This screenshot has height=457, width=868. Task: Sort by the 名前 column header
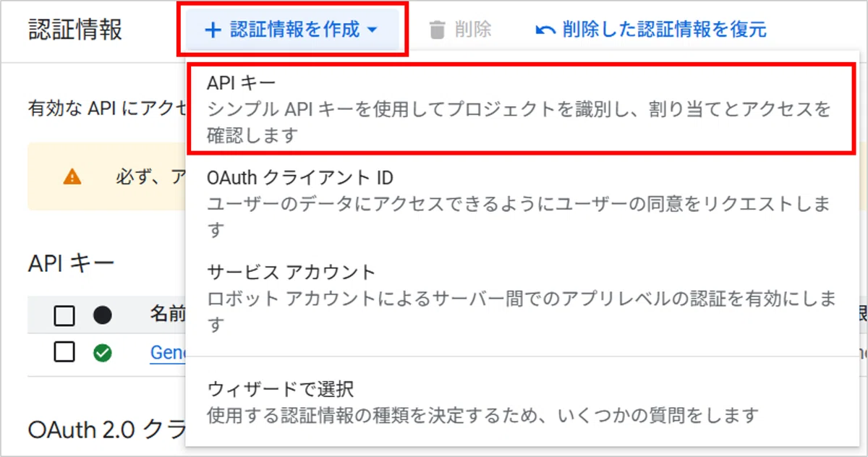coord(168,315)
